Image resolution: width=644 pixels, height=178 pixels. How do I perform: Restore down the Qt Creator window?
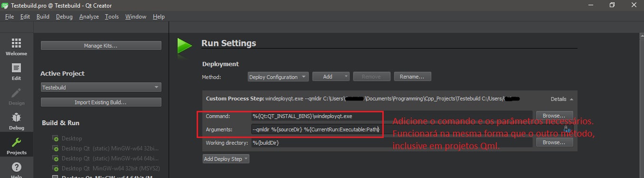(x=612, y=5)
